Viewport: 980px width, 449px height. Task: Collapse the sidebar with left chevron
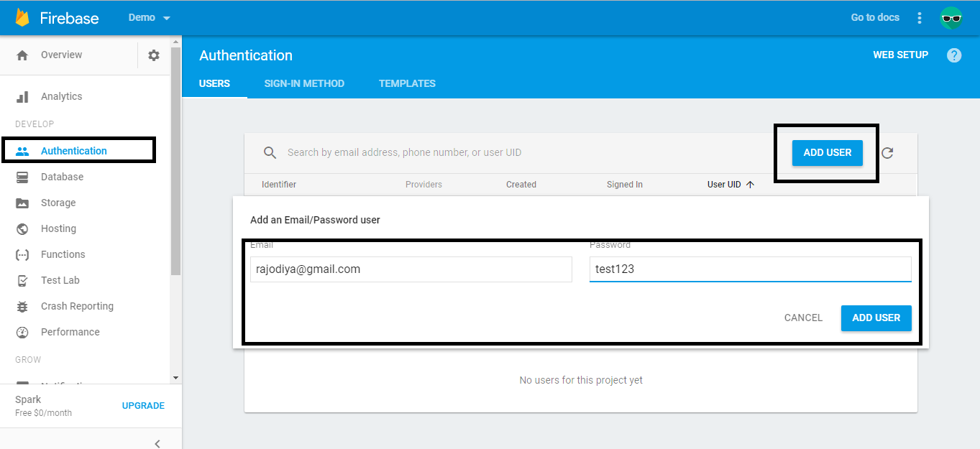[157, 443]
